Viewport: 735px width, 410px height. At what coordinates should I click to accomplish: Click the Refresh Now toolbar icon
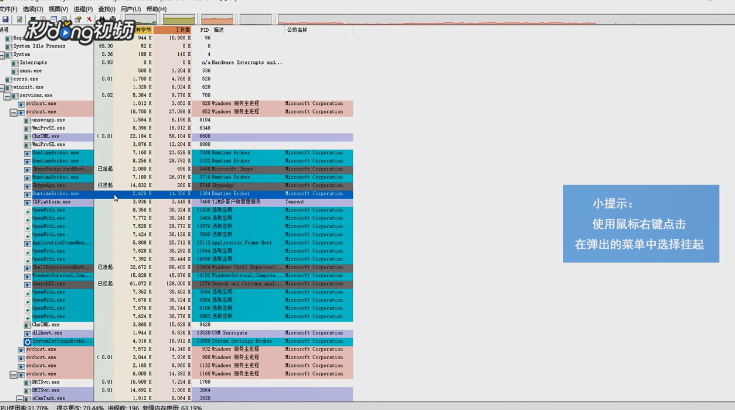(20, 19)
